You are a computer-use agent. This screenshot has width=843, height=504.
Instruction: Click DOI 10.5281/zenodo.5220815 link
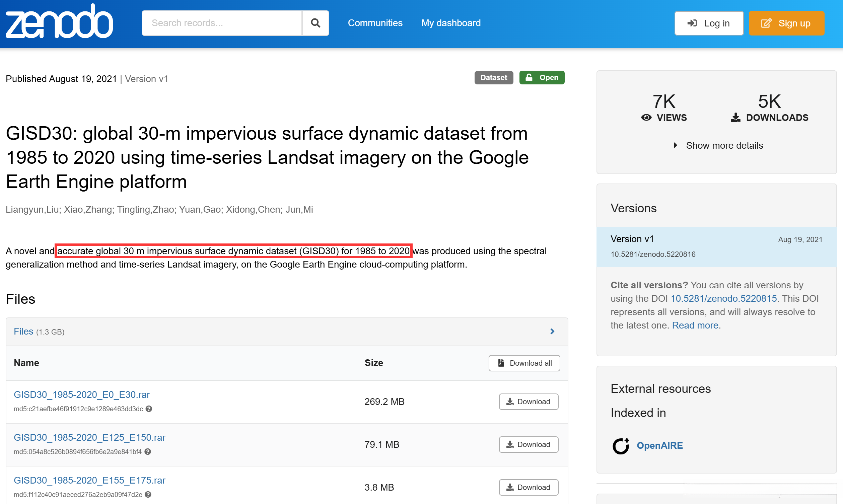(723, 298)
